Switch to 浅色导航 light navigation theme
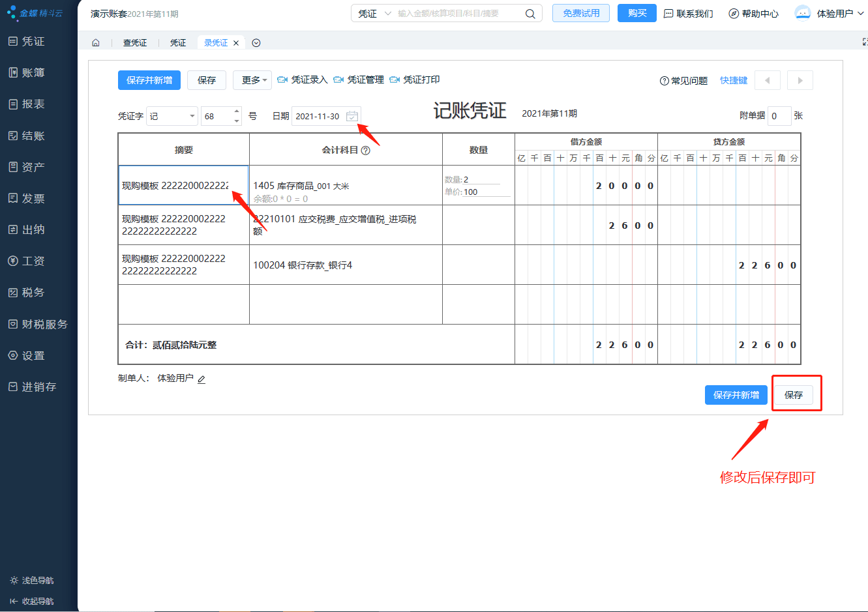This screenshot has width=868, height=612. coord(32,580)
